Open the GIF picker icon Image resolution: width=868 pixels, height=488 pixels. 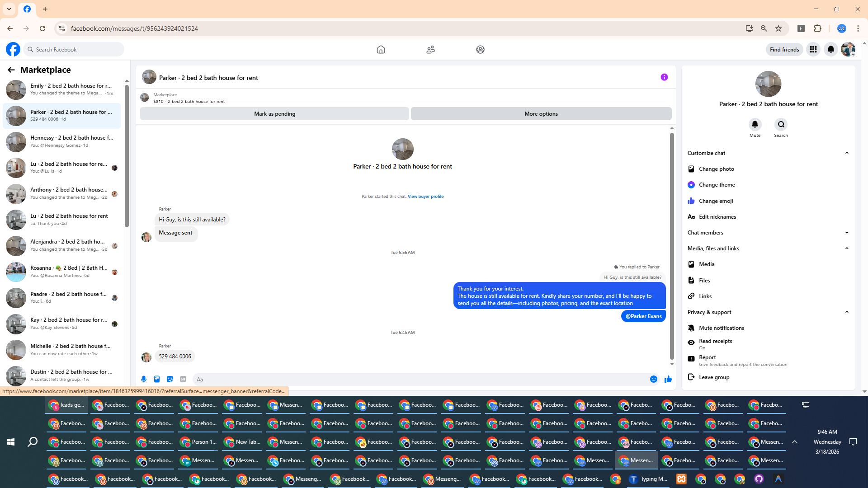(183, 379)
